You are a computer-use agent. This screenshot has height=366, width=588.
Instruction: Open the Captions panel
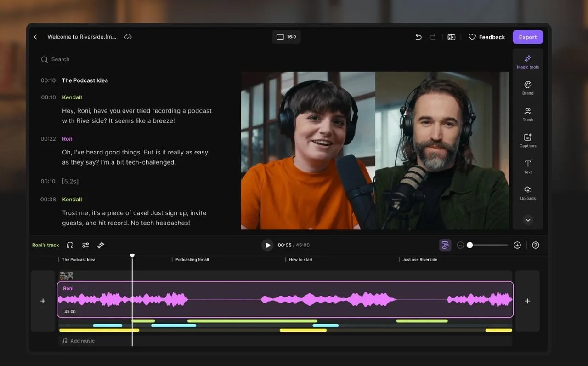click(528, 141)
